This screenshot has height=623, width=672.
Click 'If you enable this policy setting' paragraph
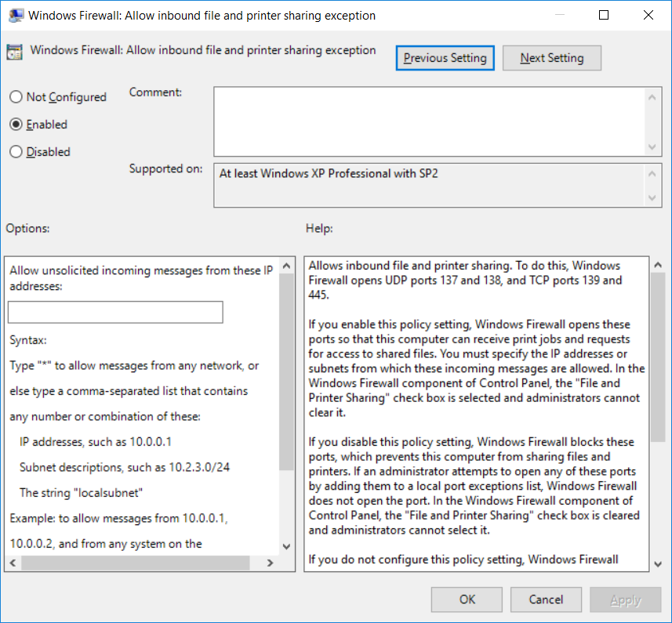click(477, 368)
